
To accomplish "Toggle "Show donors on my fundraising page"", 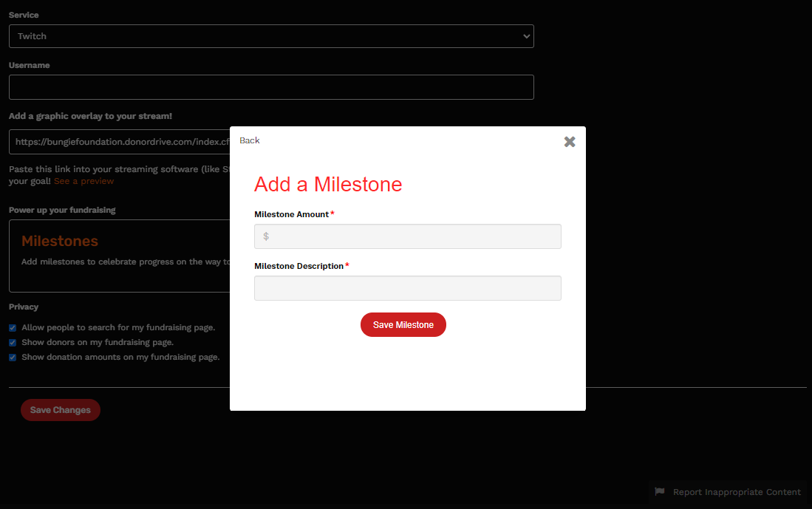I will [12, 343].
